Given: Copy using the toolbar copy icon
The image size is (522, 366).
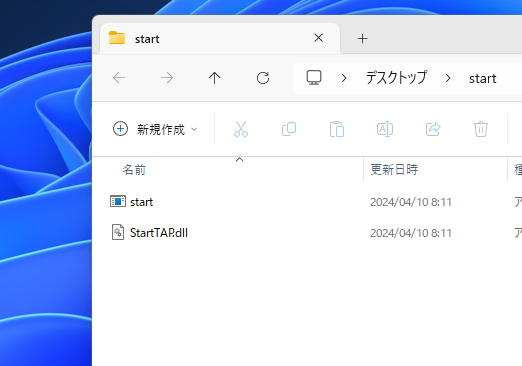Looking at the screenshot, I should [x=289, y=129].
